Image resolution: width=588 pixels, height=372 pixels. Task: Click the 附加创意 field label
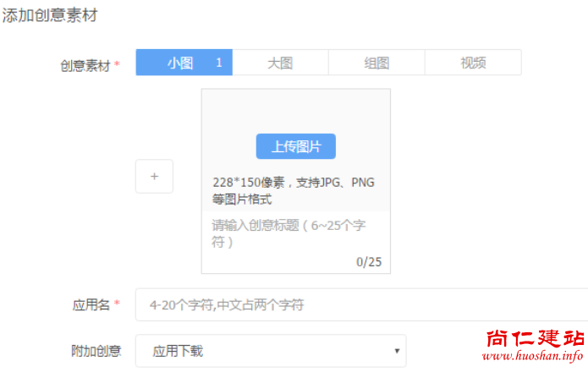click(96, 350)
